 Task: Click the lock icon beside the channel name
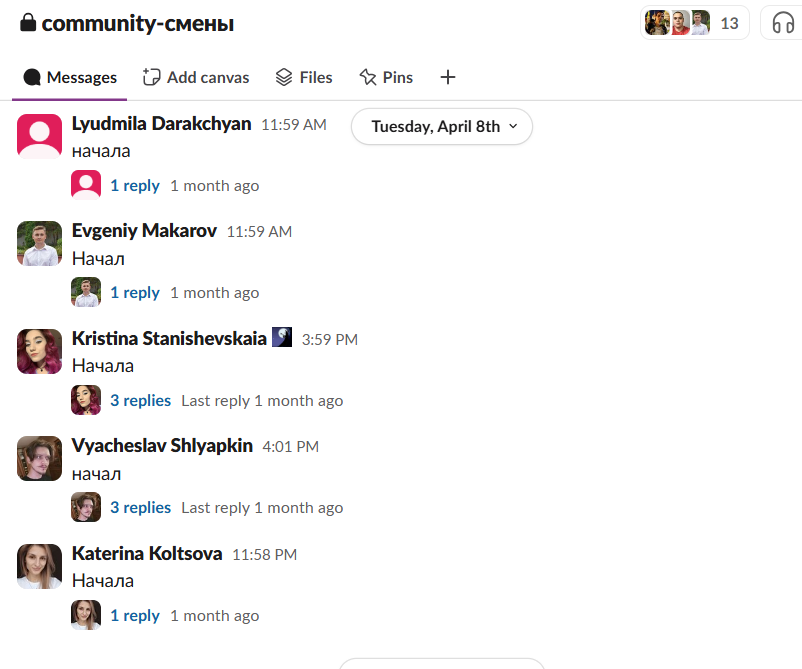point(28,23)
